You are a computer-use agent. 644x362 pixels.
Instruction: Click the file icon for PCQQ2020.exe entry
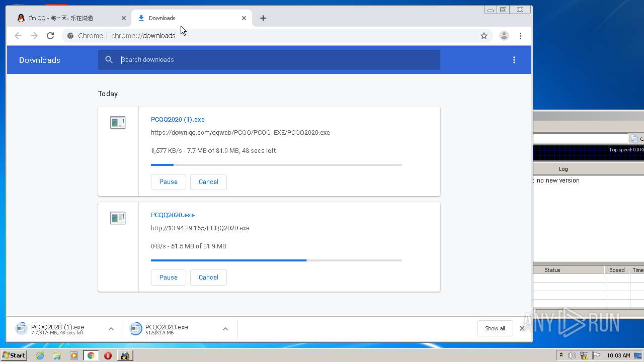click(118, 218)
